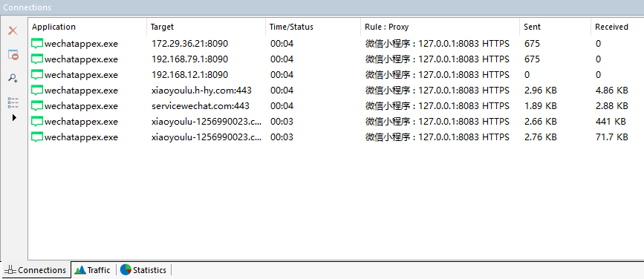Sort by the Target column header
Viewport: 644px width, 279px height.
pos(206,27)
